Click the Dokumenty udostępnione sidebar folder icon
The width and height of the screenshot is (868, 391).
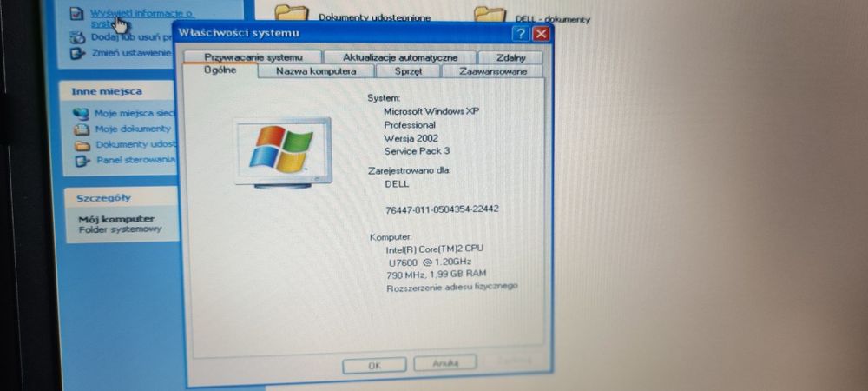[x=82, y=146]
